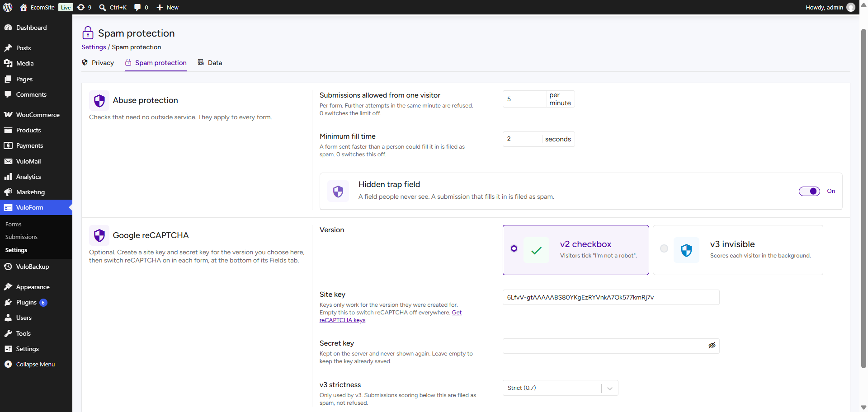Open Plugins with 6 updates badge

[x=36, y=302]
